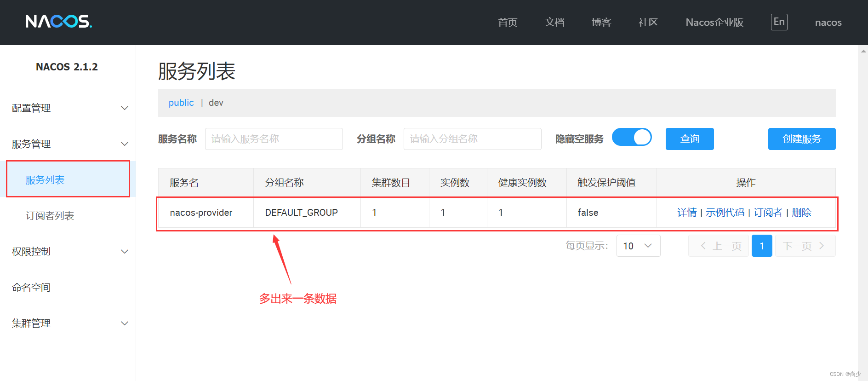Focus the 服务名称 input field
The image size is (868, 381).
(274, 139)
